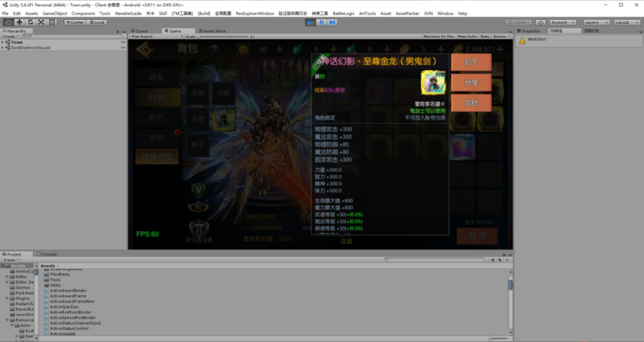
Task: Open the Layout dropdown
Action: pos(627,22)
